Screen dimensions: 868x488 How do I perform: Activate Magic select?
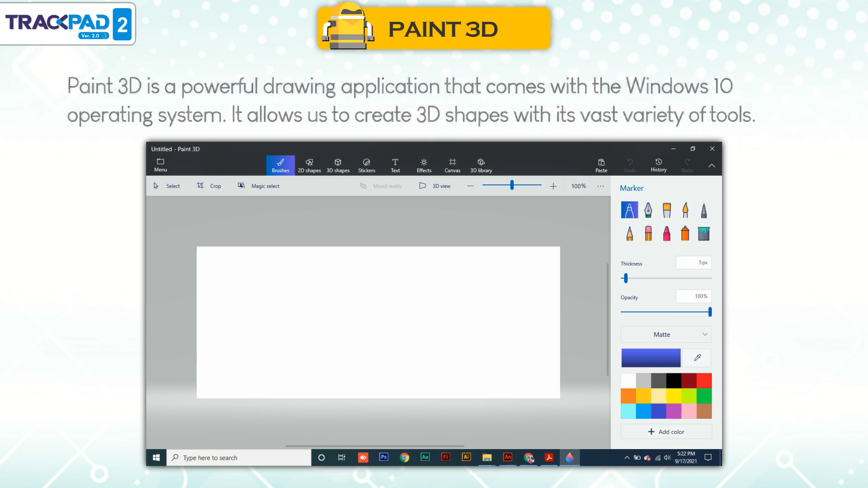click(259, 186)
